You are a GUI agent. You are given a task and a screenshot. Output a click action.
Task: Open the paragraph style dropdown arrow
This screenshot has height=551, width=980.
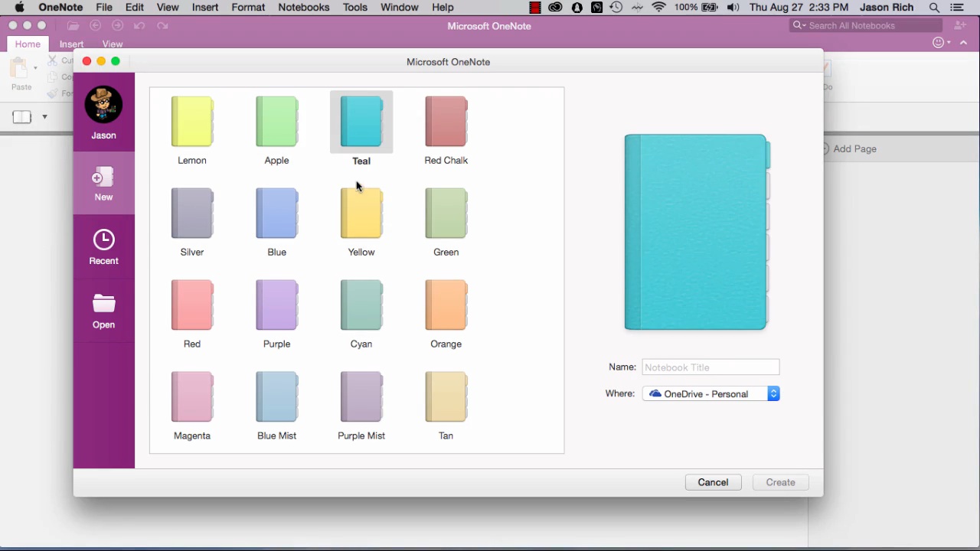point(44,116)
